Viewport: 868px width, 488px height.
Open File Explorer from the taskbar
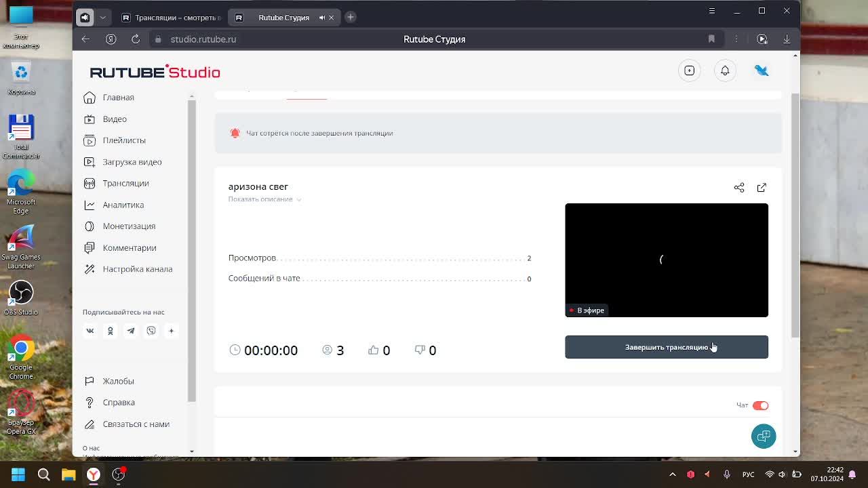[x=68, y=474]
